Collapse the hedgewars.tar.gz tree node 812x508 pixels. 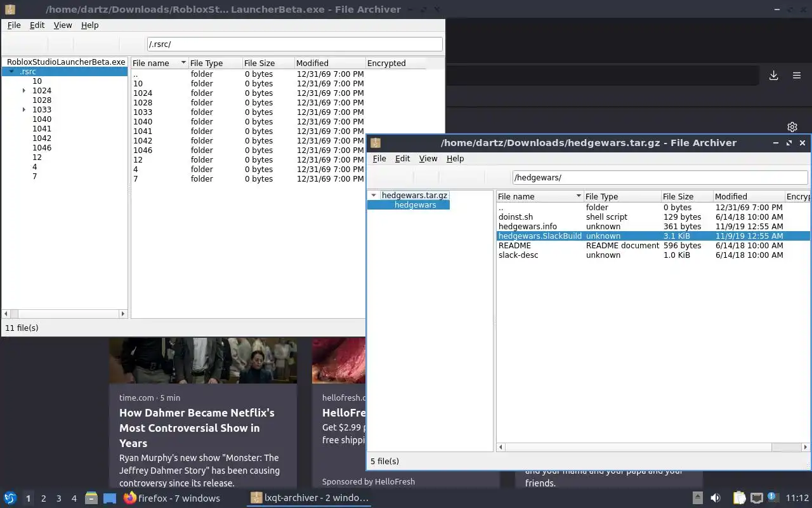pyautogui.click(x=374, y=196)
